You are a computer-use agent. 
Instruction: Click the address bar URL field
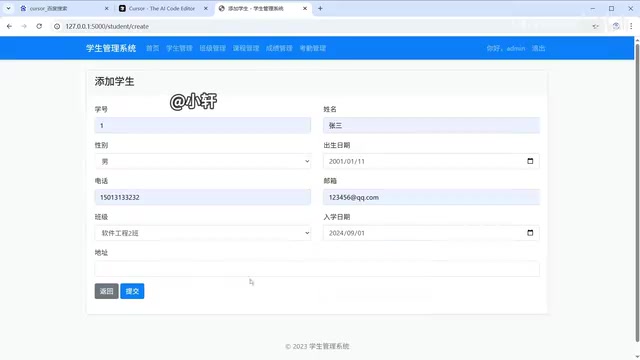click(322, 26)
